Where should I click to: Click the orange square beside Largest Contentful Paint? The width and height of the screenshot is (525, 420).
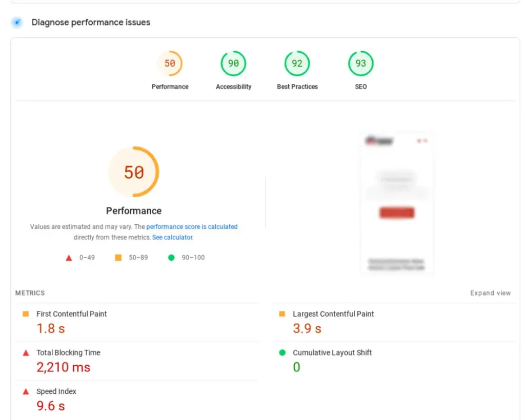[282, 314]
